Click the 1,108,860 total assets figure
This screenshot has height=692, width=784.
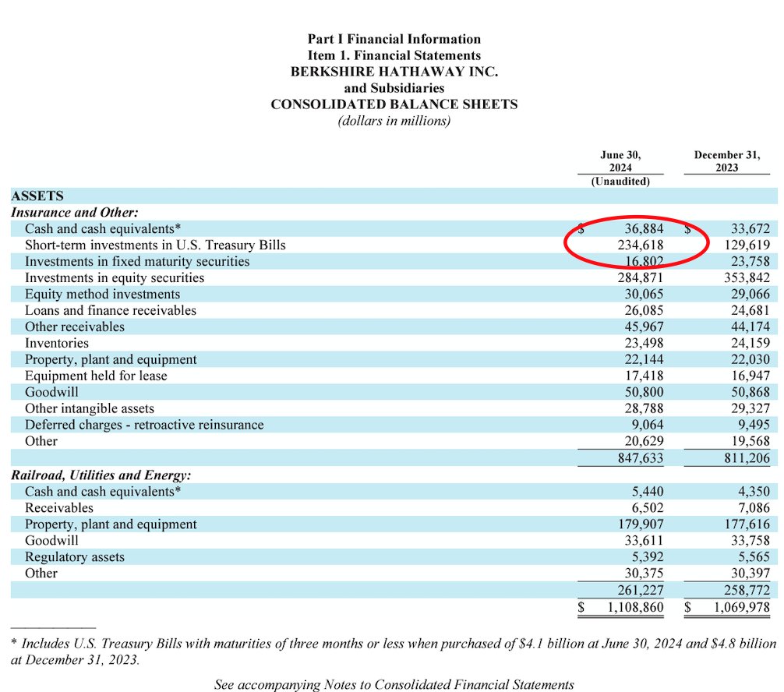click(635, 608)
